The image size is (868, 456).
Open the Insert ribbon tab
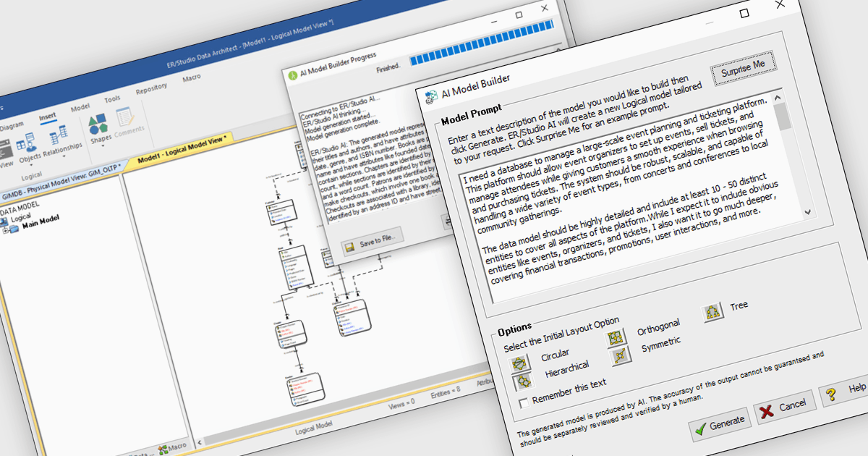click(x=48, y=116)
